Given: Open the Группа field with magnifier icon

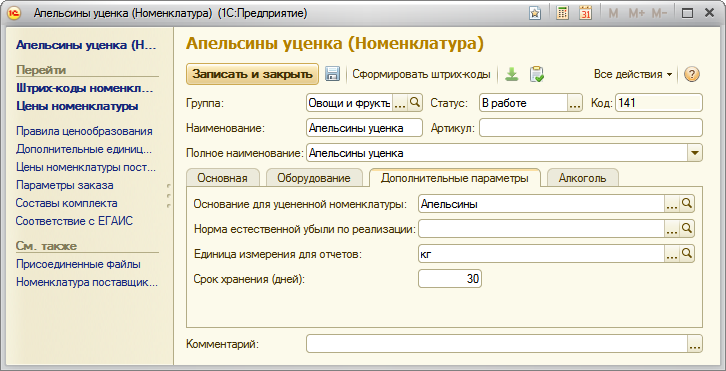Looking at the screenshot, I should [x=415, y=103].
